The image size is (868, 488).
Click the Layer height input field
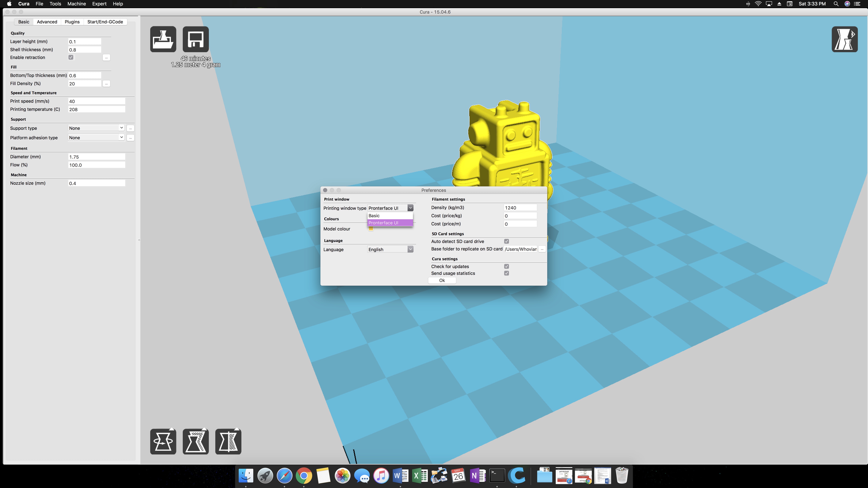coord(85,41)
